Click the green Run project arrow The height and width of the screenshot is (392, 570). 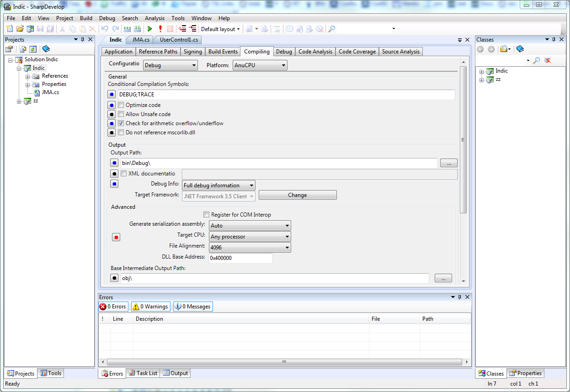[x=149, y=29]
